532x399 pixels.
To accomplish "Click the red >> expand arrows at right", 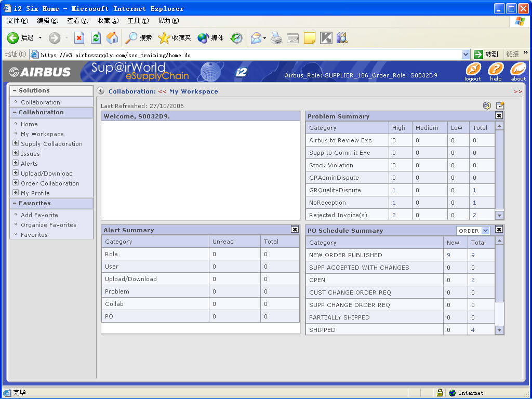I will 518,91.
